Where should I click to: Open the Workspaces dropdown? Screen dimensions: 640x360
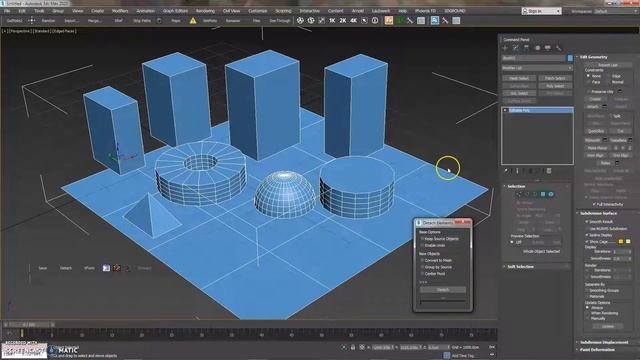pos(616,11)
